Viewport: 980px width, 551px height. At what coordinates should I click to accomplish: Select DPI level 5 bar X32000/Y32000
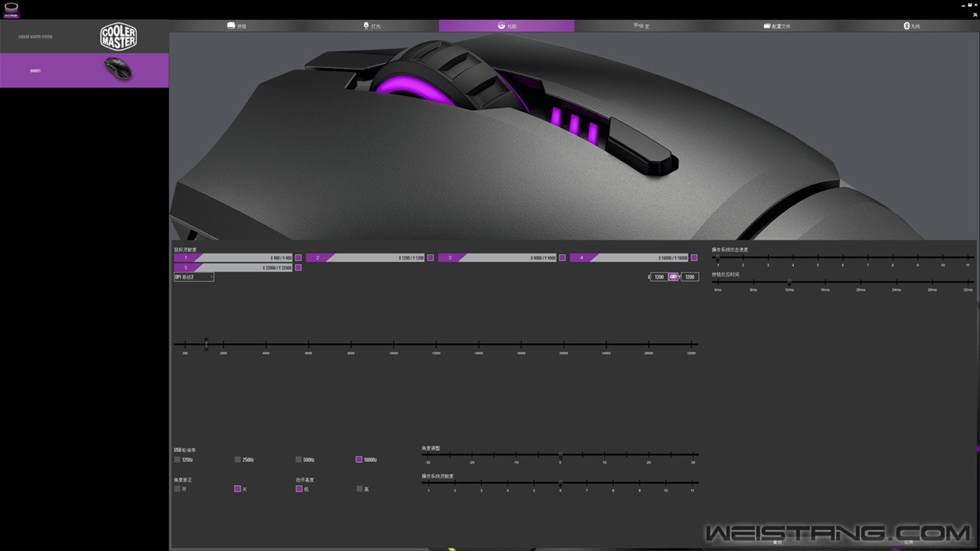point(234,268)
